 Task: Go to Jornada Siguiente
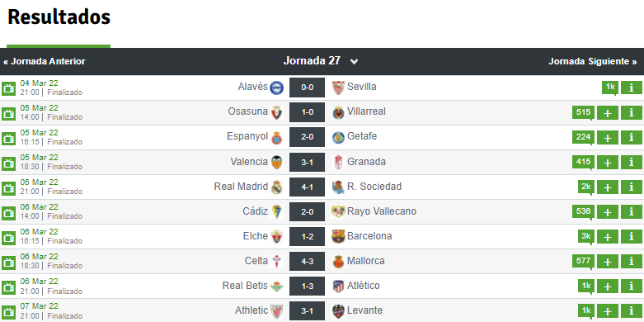pos(593,62)
